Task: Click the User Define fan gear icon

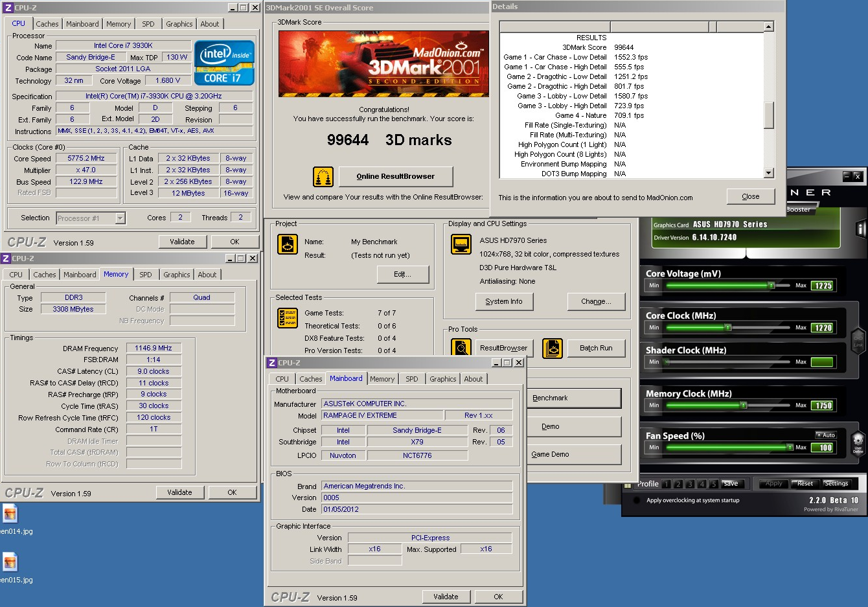Action: point(858,442)
